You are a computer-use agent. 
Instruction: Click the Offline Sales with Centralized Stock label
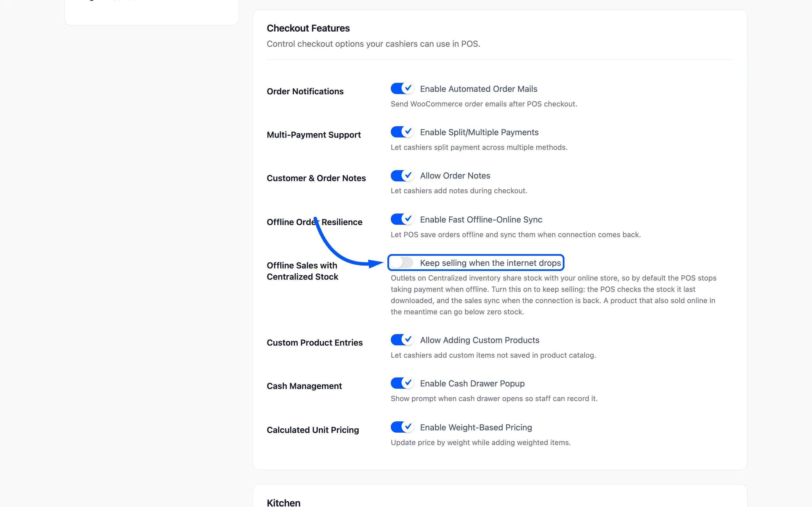[x=302, y=271]
